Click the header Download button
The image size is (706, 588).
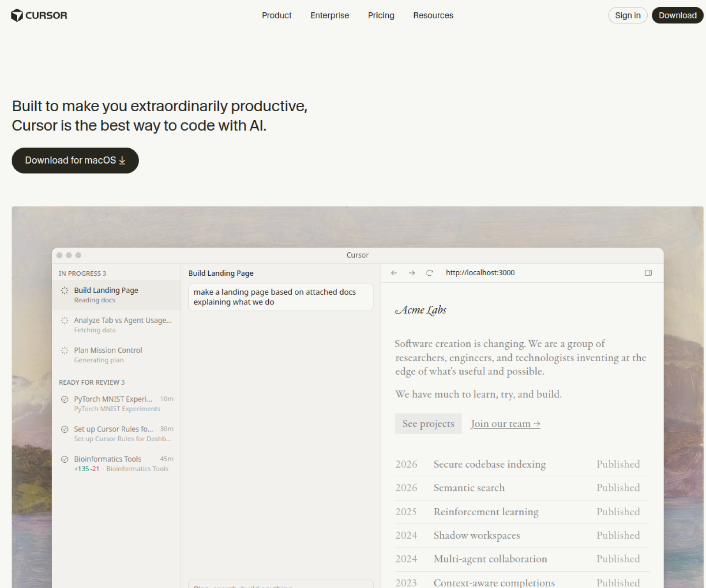(677, 15)
